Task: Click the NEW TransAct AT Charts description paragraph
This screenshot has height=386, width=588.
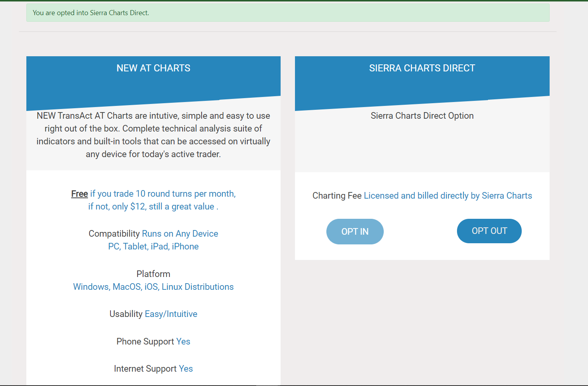Action: [x=153, y=135]
